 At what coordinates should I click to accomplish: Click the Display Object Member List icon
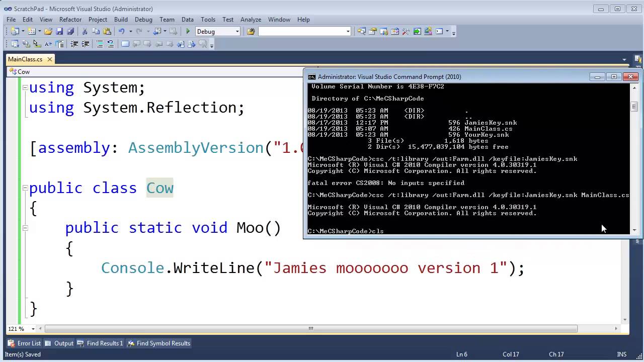coord(15,44)
